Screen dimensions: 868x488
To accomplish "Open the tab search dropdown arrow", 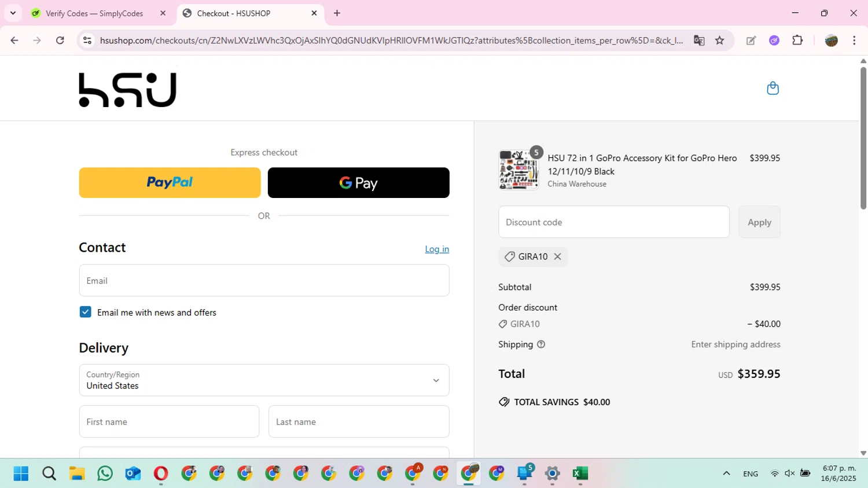I will pos(13,13).
